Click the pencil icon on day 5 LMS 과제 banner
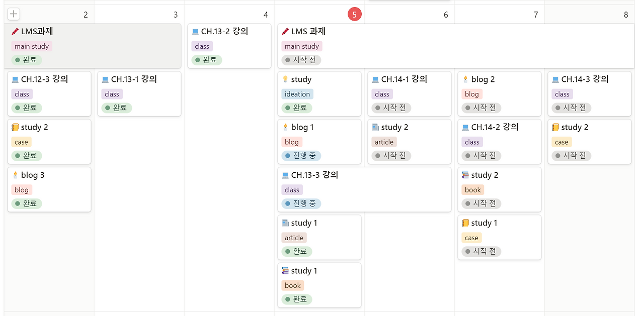 tap(284, 31)
